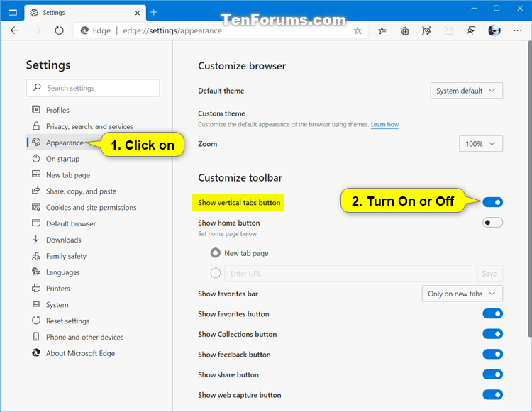Click the Languages sidebar icon

[x=36, y=272]
